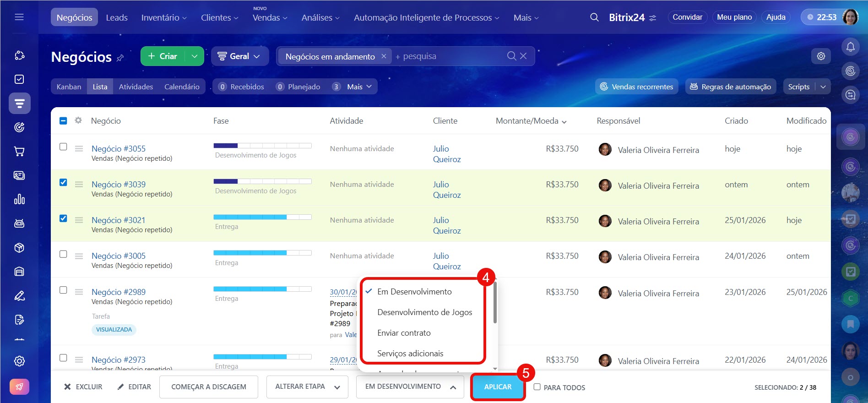Click the column settings gear in table header
868x403 pixels.
(x=78, y=120)
